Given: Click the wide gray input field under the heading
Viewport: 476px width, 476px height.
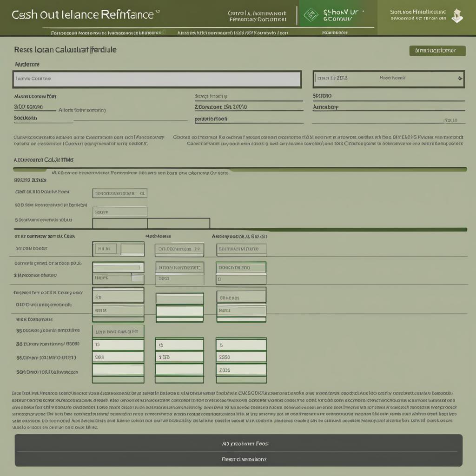Looking at the screenshot, I should click(157, 79).
